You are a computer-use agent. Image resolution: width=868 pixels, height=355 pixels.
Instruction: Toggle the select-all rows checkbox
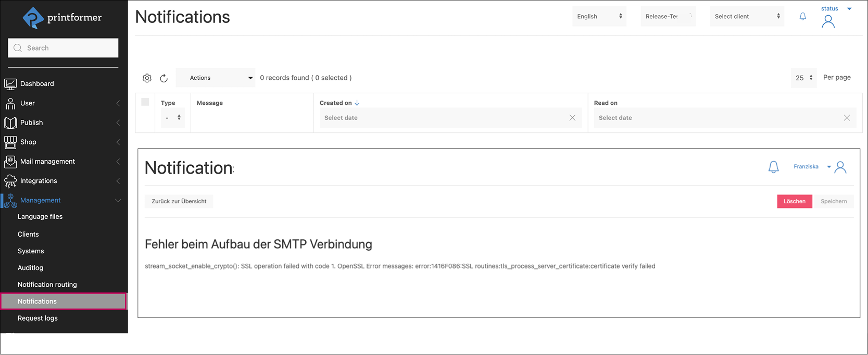click(145, 102)
